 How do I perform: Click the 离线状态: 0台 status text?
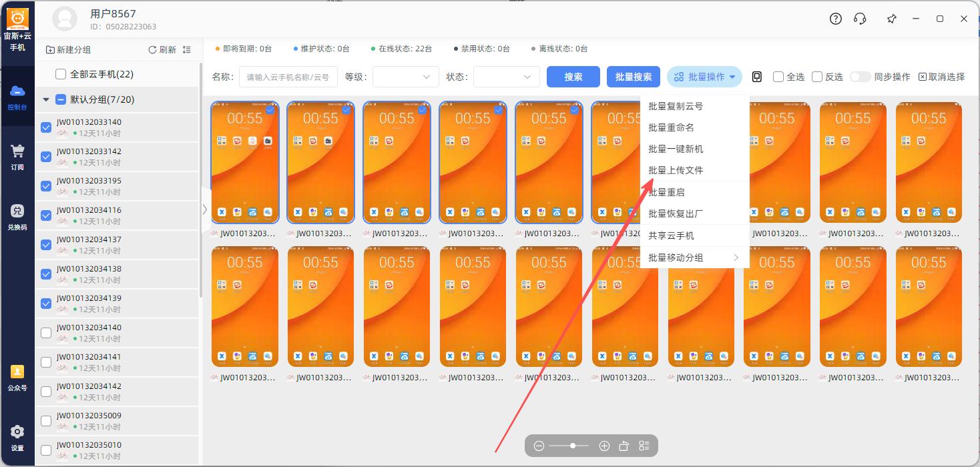[563, 49]
